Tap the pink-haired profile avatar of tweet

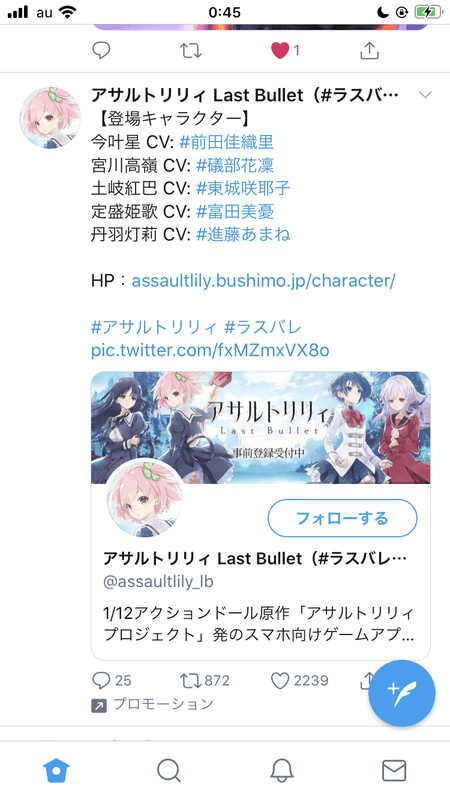(50, 118)
